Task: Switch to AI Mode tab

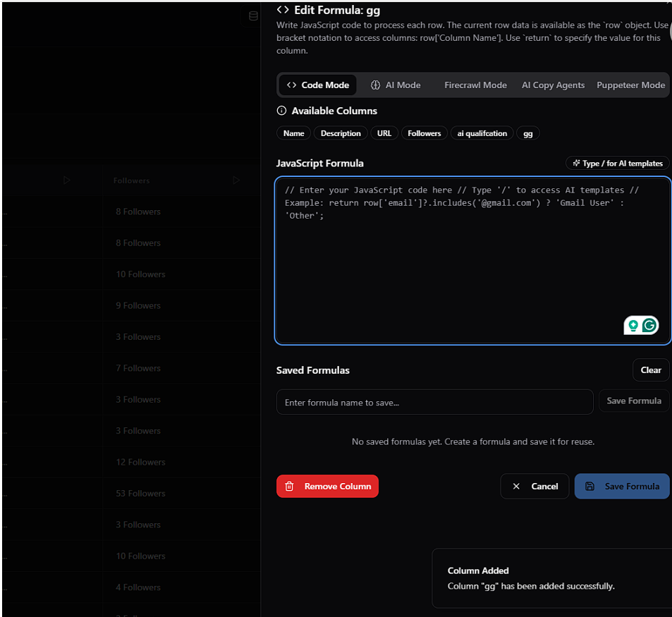Action: [x=396, y=85]
